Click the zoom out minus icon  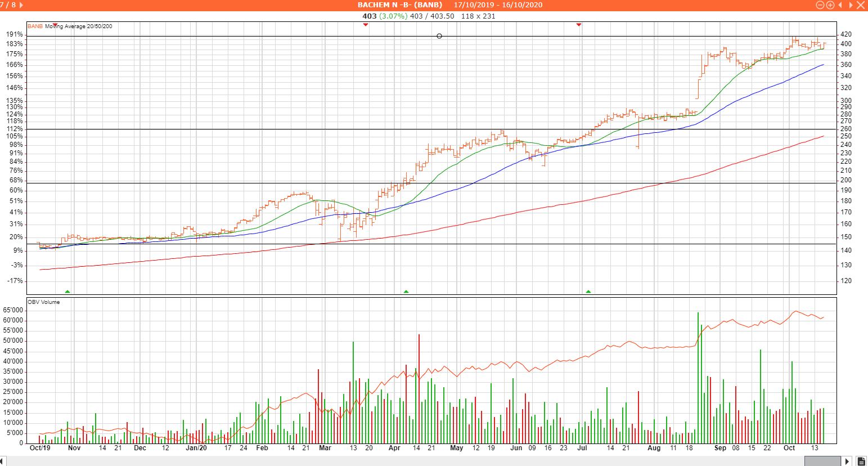pos(820,5)
